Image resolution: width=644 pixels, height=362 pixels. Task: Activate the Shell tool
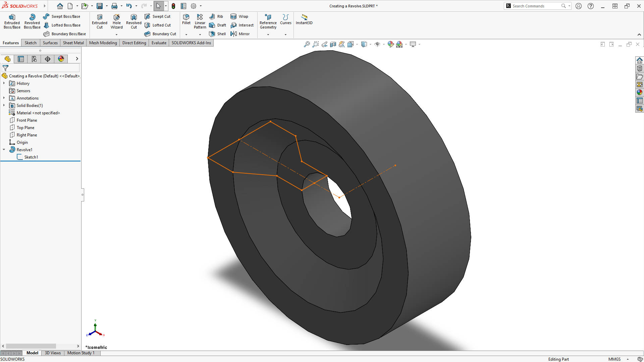pyautogui.click(x=217, y=34)
